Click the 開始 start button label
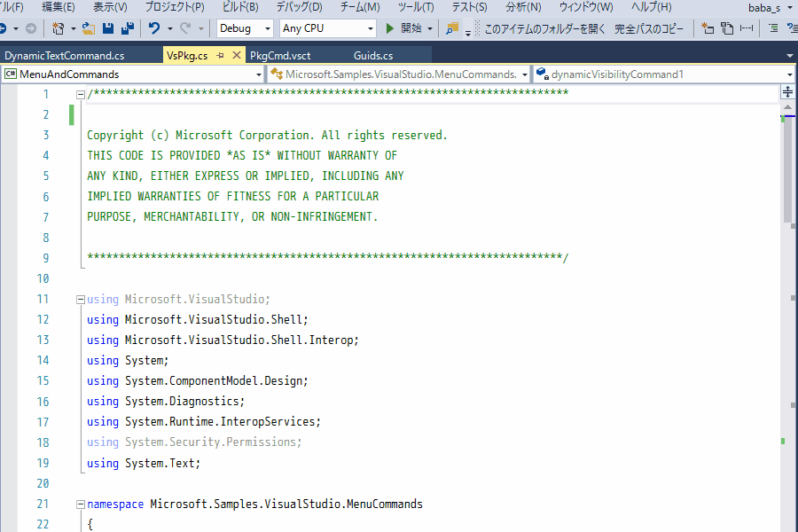Image resolution: width=798 pixels, height=532 pixels. tap(411, 28)
